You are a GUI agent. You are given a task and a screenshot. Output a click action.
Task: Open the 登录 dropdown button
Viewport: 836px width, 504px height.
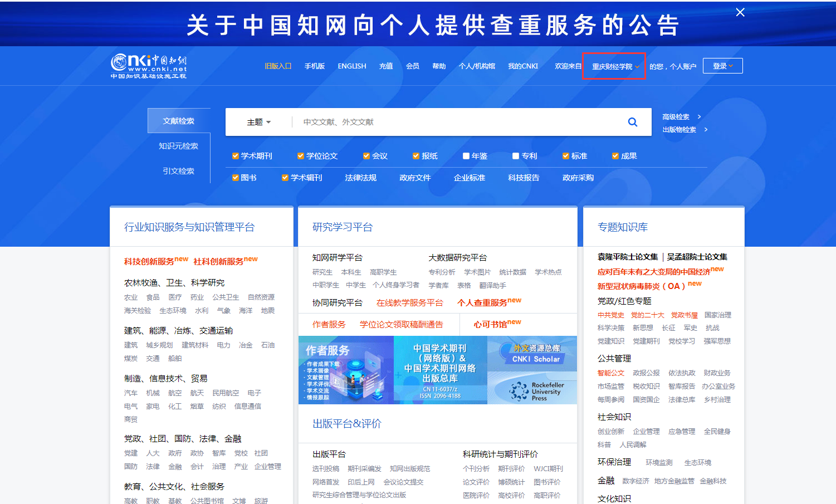tap(722, 66)
